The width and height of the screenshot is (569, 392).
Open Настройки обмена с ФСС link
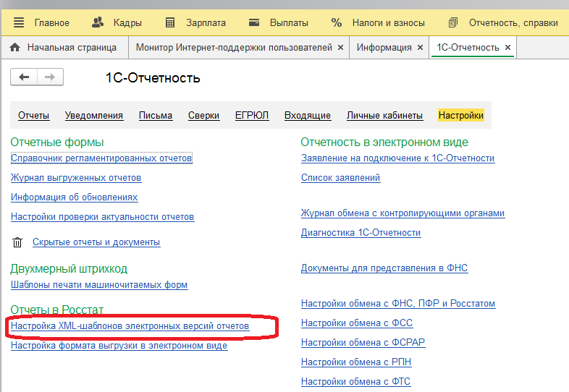pyautogui.click(x=357, y=323)
